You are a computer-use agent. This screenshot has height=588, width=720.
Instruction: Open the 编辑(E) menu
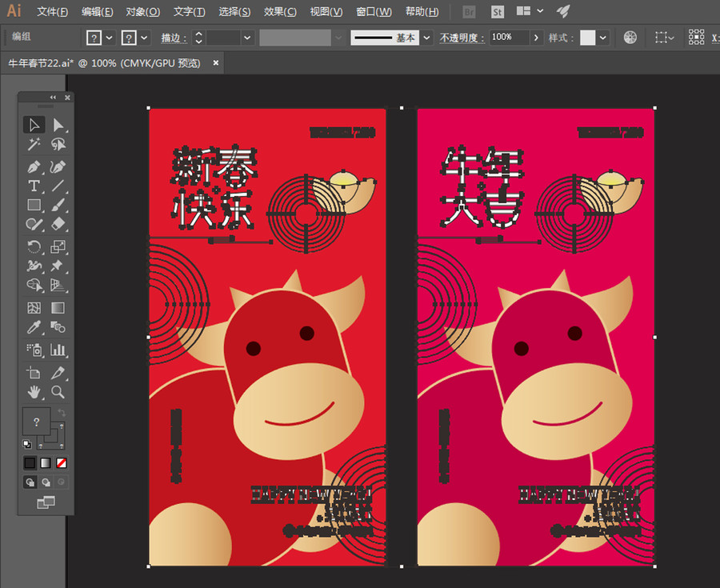coord(98,11)
